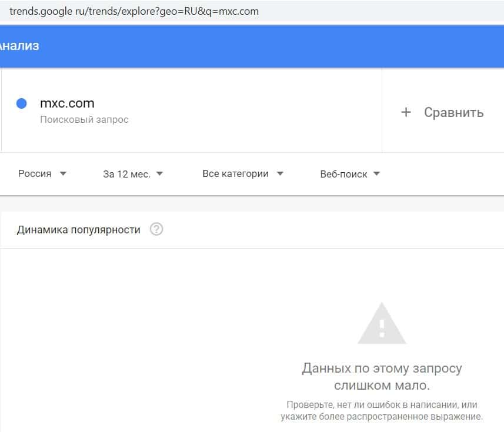Expand the За 12 мес. period label
This screenshot has width=504, height=432.
click(126, 174)
